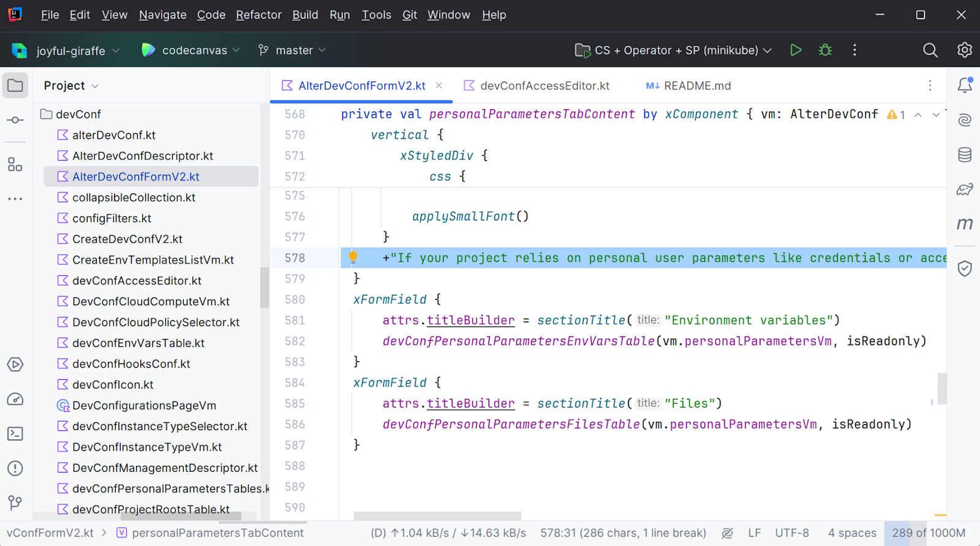Open the Services tool window icon
The image size is (980, 546).
pos(15,365)
